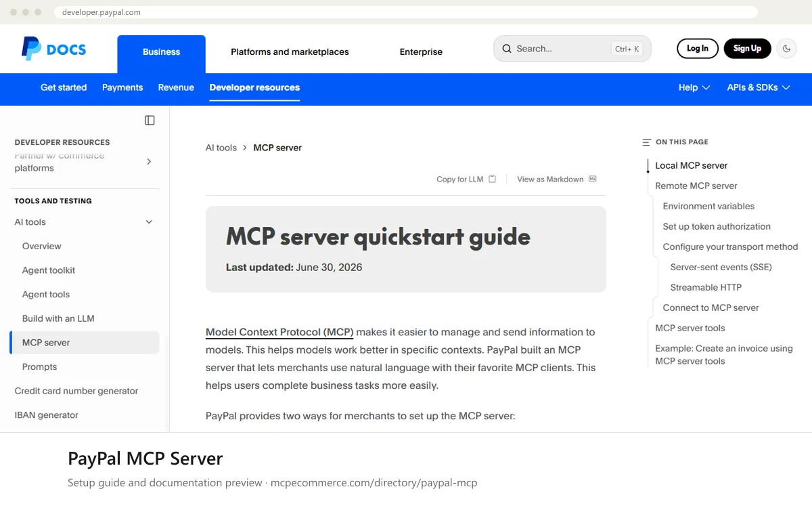Click Copy for LLM clipboard icon

493,179
